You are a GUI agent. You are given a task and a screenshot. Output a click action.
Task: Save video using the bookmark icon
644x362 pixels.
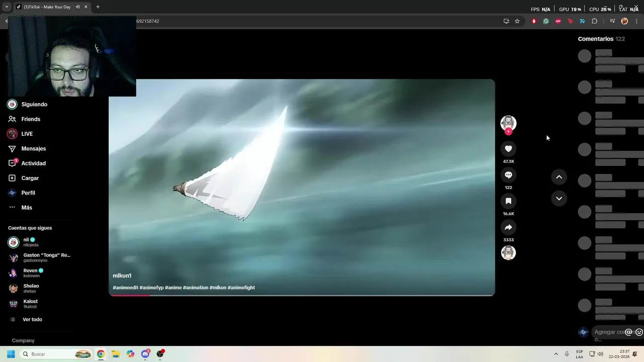tap(508, 201)
